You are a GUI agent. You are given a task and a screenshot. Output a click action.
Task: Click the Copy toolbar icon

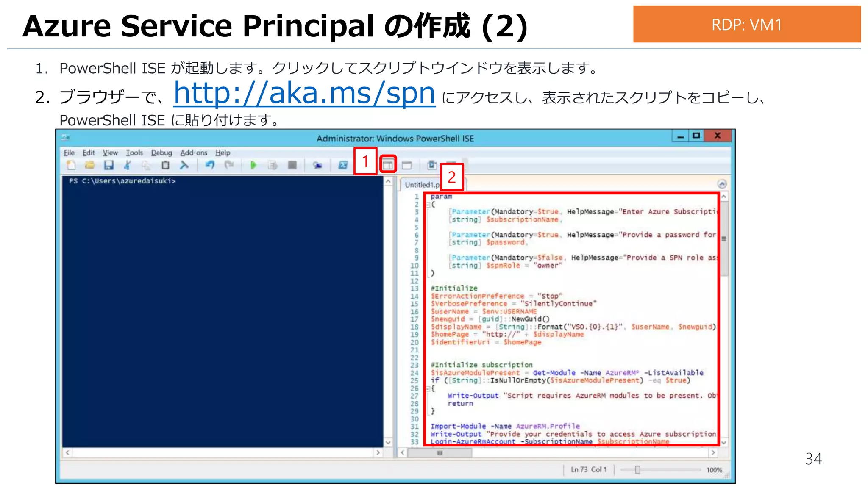point(146,165)
